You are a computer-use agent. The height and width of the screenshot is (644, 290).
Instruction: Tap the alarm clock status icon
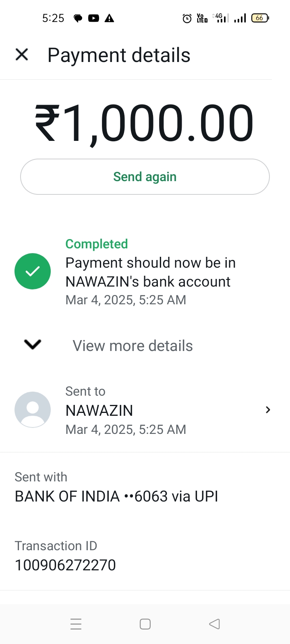click(x=187, y=18)
